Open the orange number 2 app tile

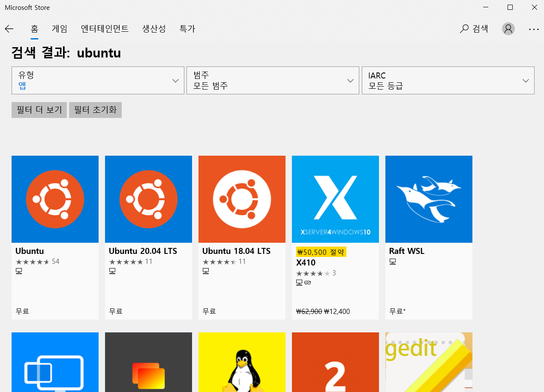tap(335, 362)
